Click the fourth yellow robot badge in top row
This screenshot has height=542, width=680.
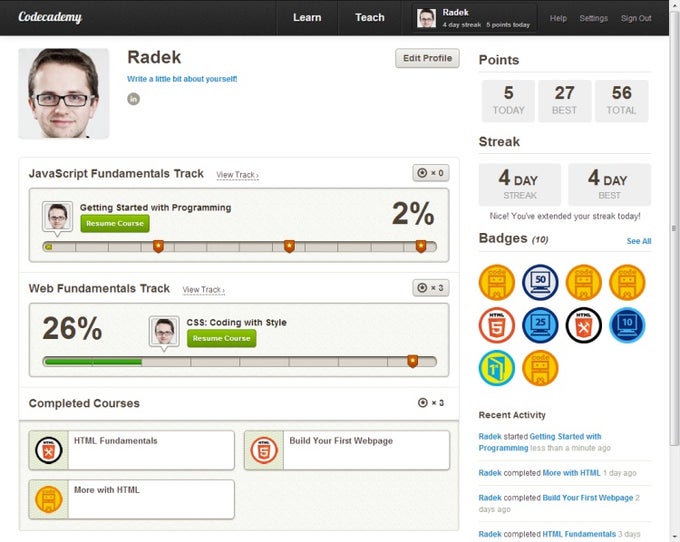pos(627,282)
